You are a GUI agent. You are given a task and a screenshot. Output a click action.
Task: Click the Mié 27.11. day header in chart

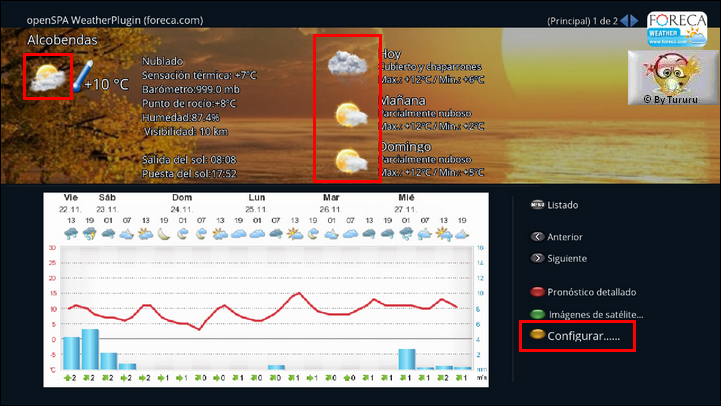coord(406,203)
